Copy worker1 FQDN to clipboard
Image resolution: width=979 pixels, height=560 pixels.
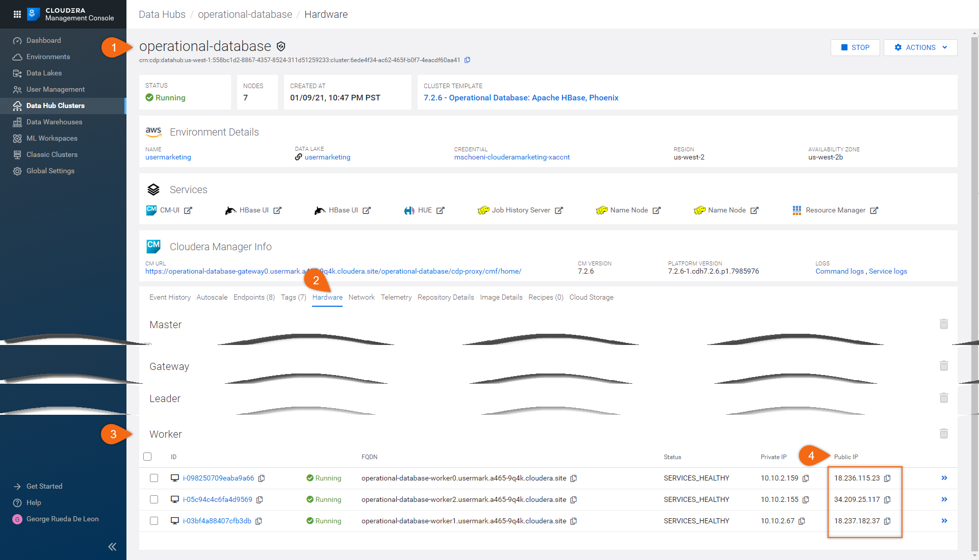click(574, 521)
